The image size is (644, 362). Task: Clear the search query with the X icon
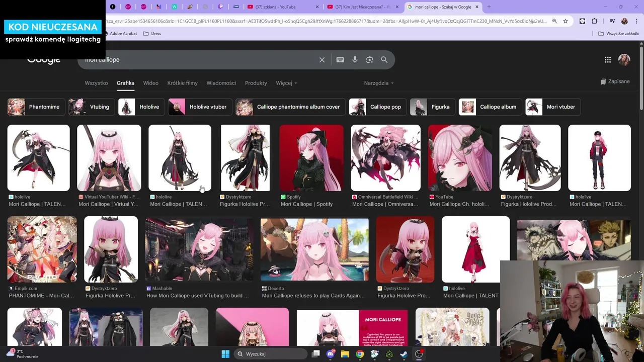pos(322,60)
